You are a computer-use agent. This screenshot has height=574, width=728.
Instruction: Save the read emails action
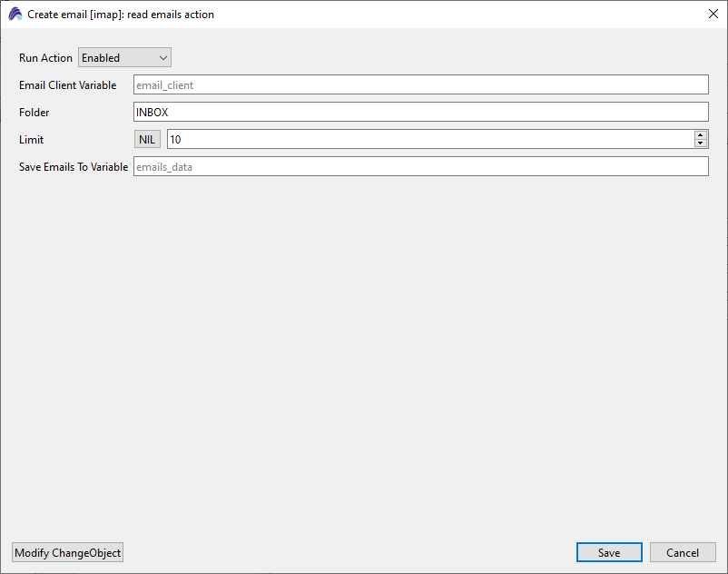coord(609,553)
